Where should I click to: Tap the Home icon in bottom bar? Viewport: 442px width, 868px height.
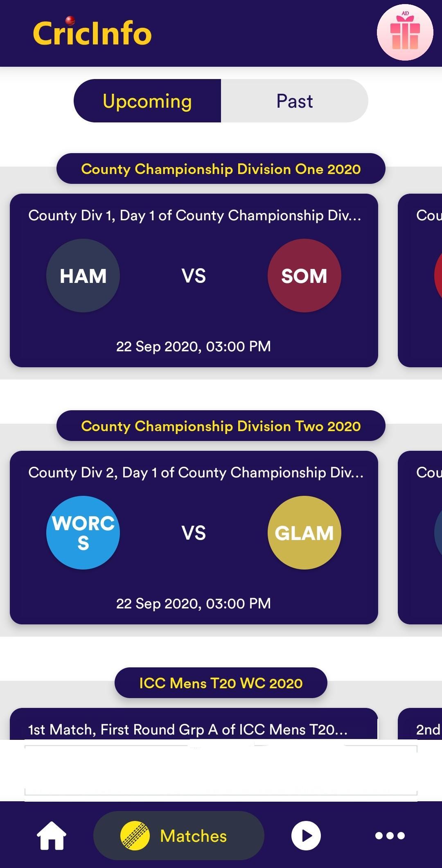(x=52, y=835)
